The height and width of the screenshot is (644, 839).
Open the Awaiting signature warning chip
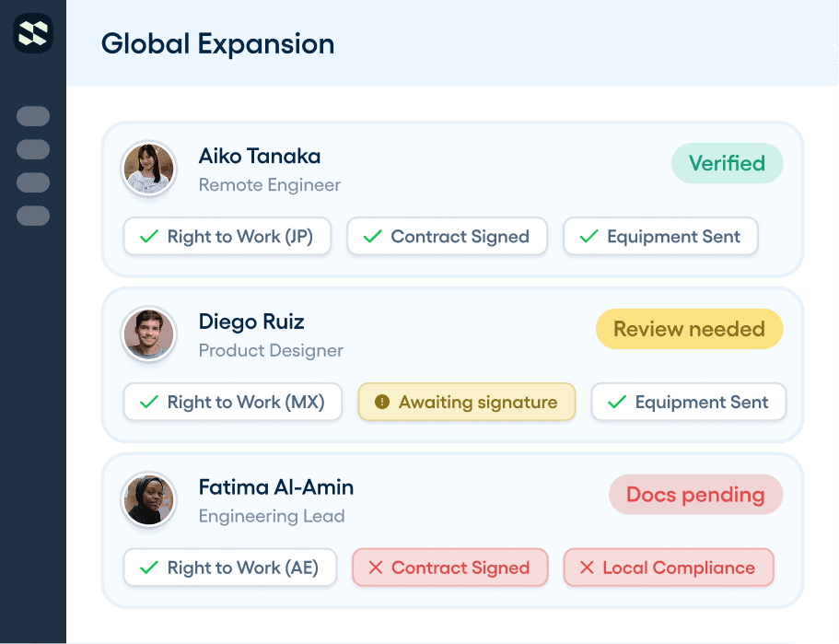[x=467, y=402]
